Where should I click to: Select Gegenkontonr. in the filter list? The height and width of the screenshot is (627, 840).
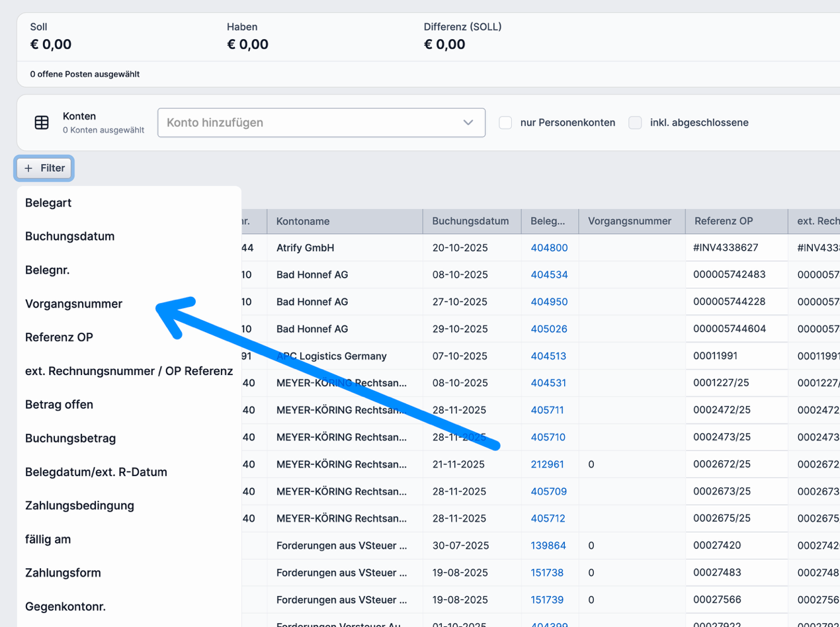(x=65, y=607)
